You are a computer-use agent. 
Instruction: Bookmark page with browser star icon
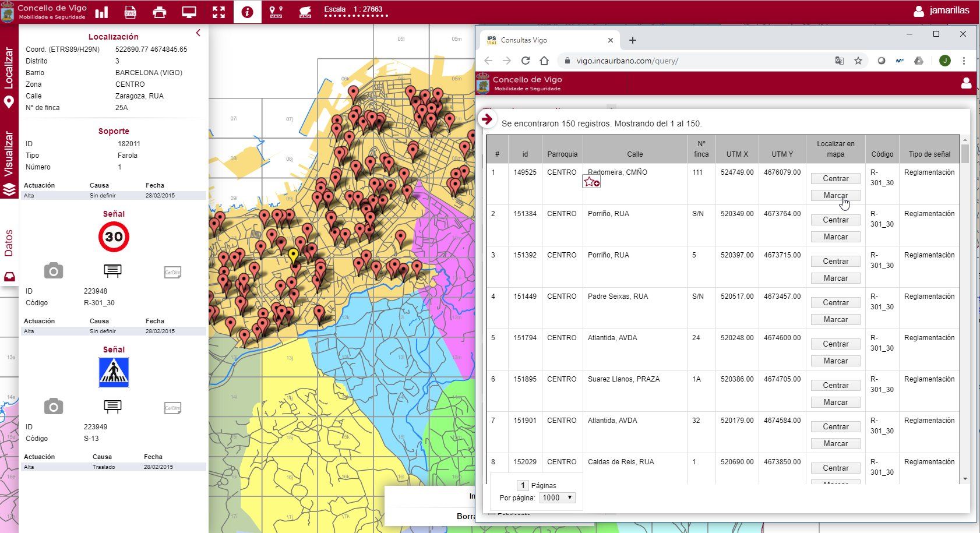858,61
